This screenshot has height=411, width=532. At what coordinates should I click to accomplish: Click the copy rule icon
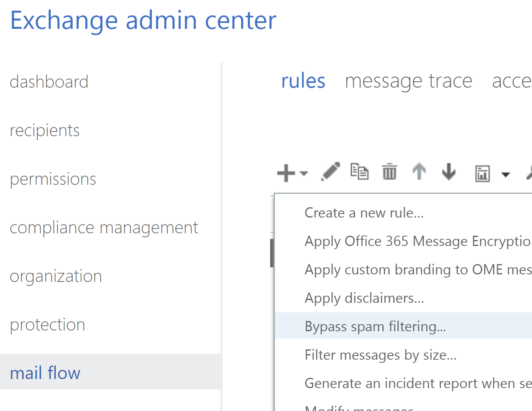(x=359, y=172)
